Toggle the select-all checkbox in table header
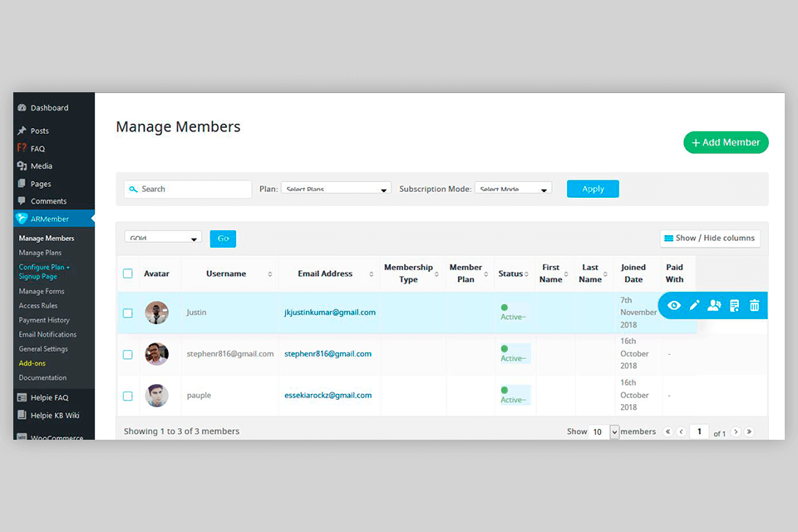 pyautogui.click(x=128, y=273)
